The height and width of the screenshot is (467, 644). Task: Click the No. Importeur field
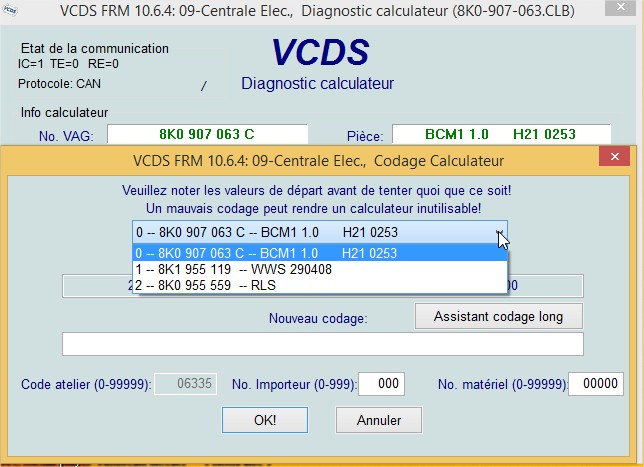pos(382,384)
